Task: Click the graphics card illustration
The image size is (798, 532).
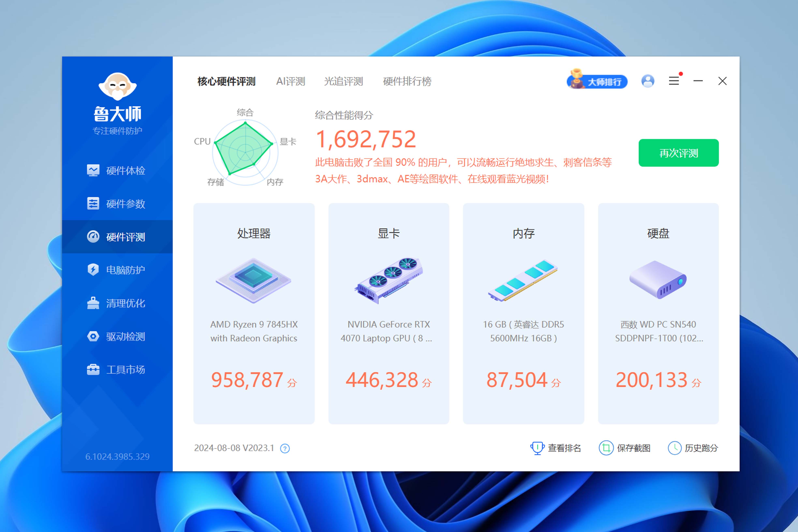Action: tap(389, 281)
